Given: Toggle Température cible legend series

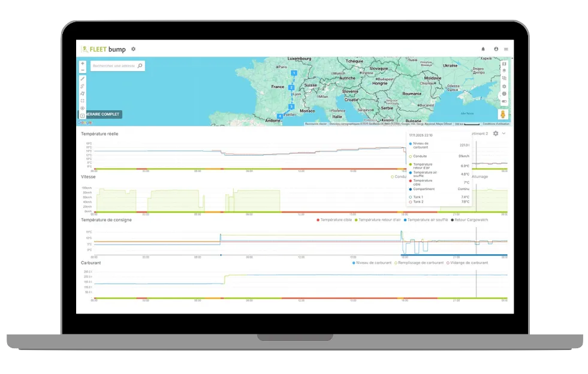Looking at the screenshot, I should [x=334, y=220].
